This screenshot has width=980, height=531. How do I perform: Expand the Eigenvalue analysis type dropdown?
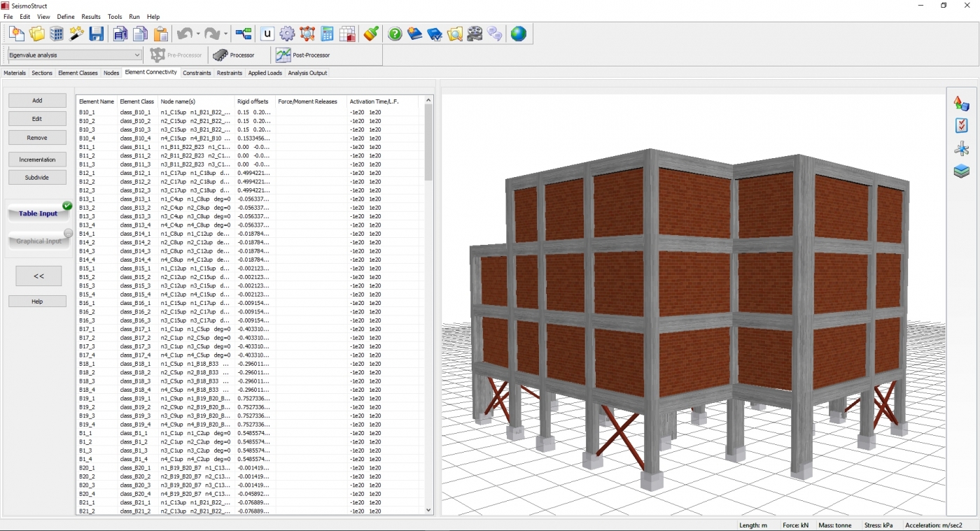136,55
